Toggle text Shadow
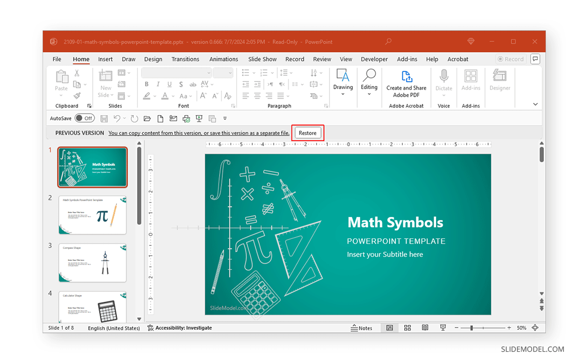588x364 pixels. coord(181,84)
